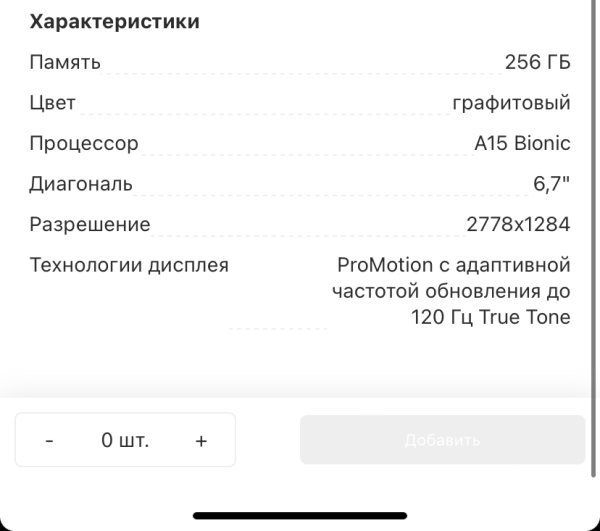600x531 pixels.
Task: Tap the частотой обновления text line
Action: [450, 292]
